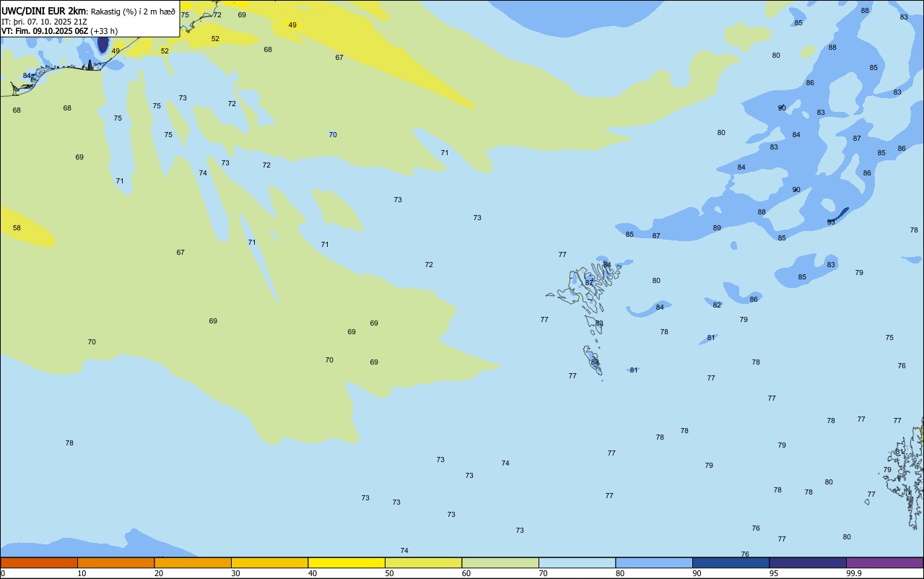This screenshot has height=579, width=924.
Task: Click the legend tick label 40
Action: (x=313, y=573)
